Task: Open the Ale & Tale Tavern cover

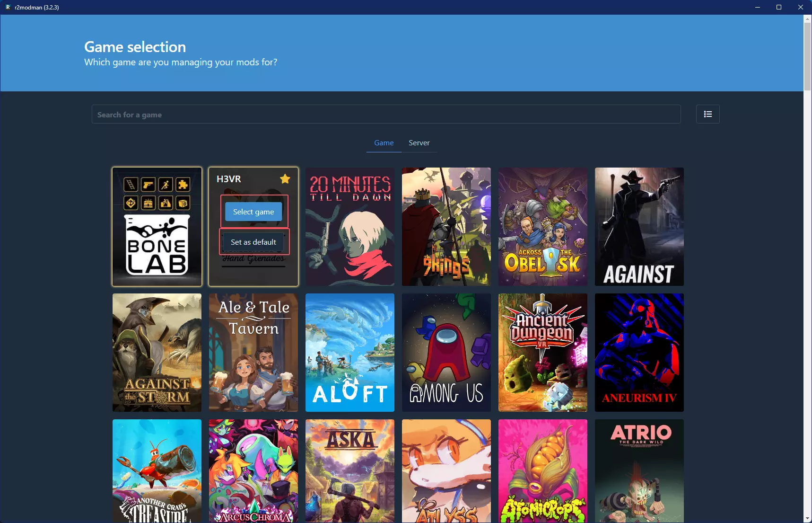Action: pos(253,353)
